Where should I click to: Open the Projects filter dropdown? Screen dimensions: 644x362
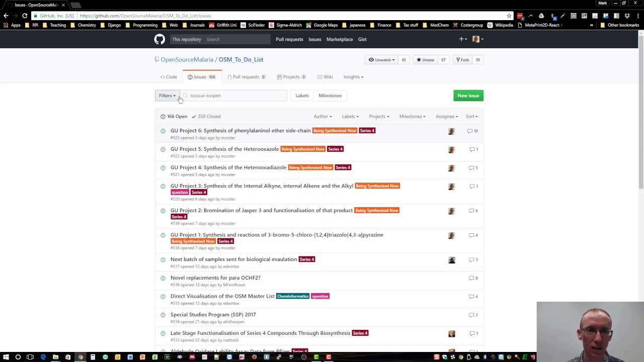379,117
